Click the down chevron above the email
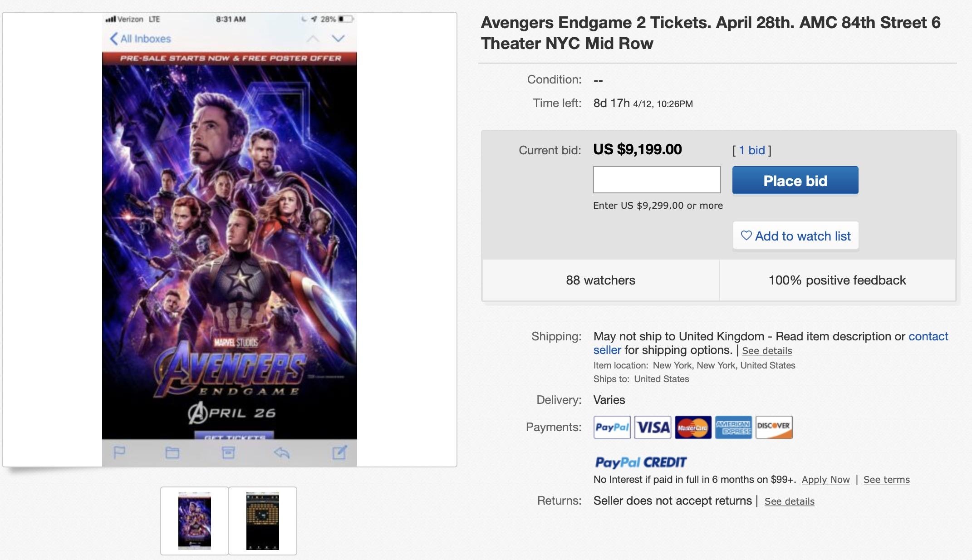 point(337,39)
